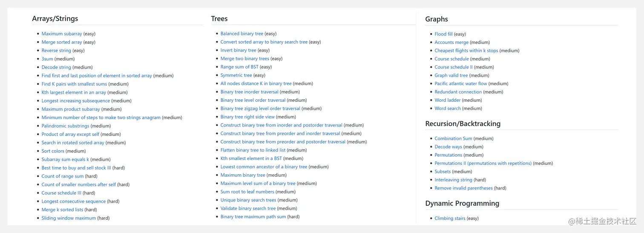The height and width of the screenshot is (233, 644).
Task: Click Permutations II with repetitions link
Action: click(x=483, y=163)
